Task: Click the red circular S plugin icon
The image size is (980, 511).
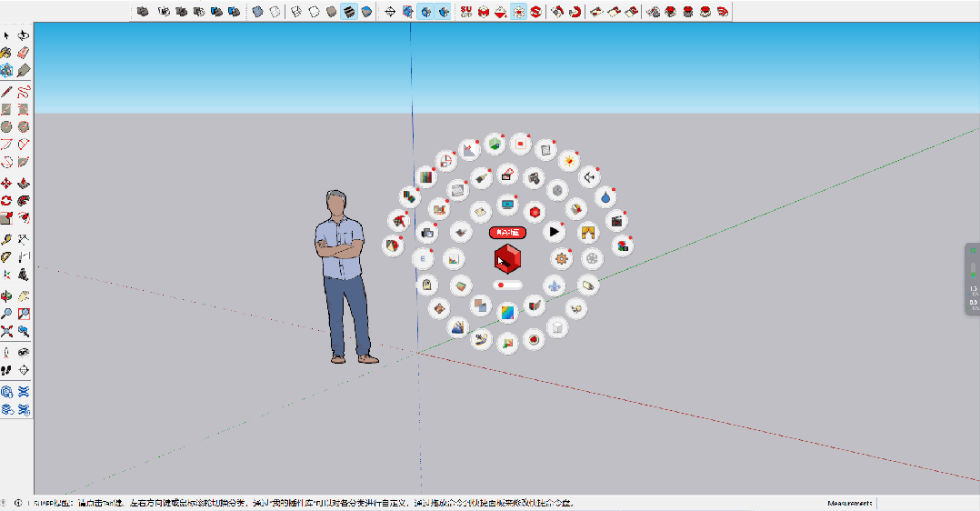Action: tap(535, 11)
